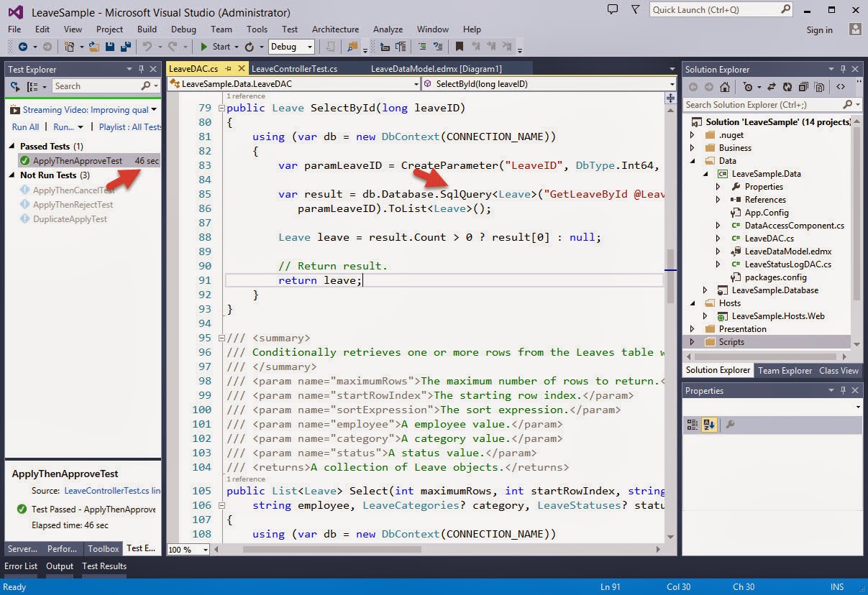
Task: Collapse the Passed Tests group
Action: tap(13, 147)
